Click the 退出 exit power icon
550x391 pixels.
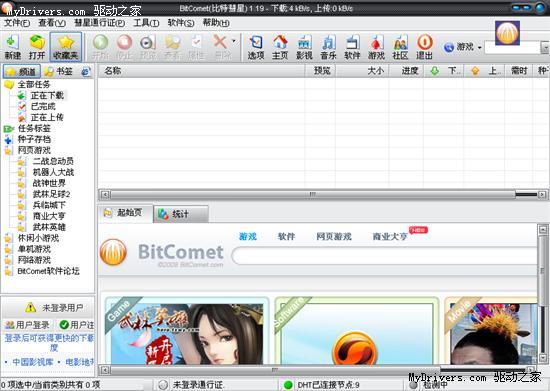(424, 47)
